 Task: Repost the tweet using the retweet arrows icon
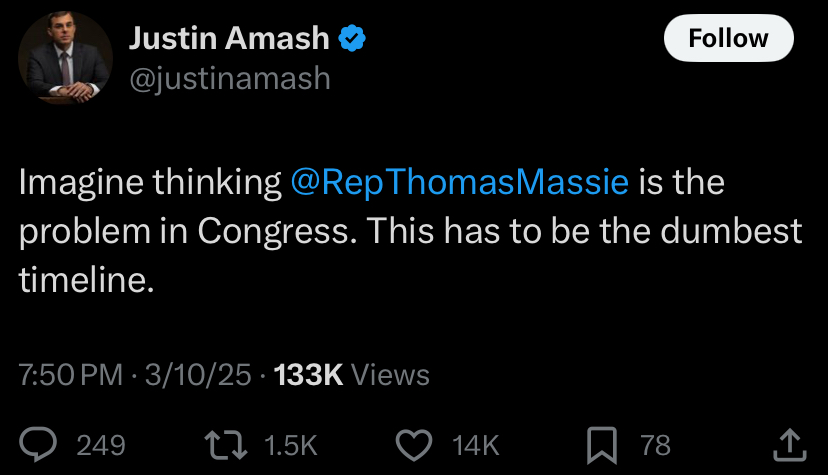pos(225,445)
